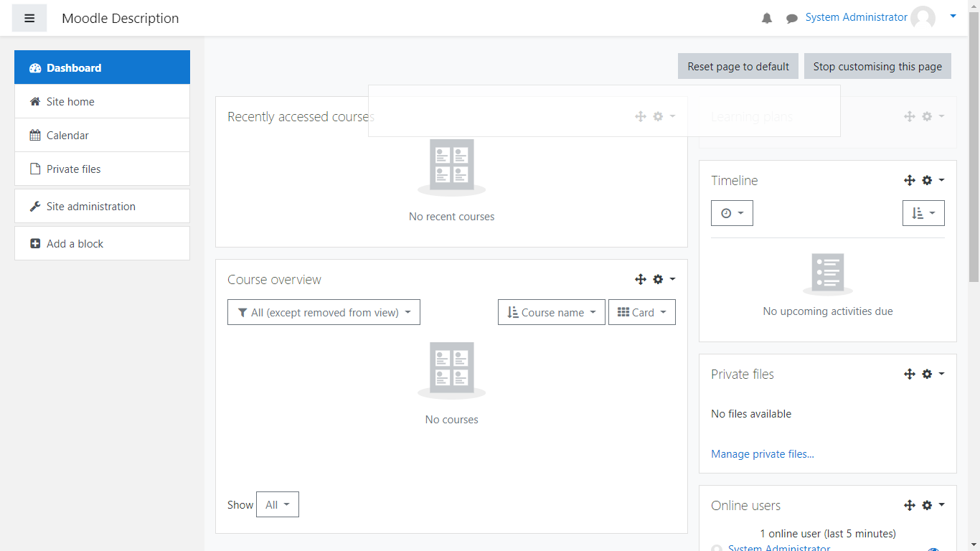The width and height of the screenshot is (980, 551).
Task: Click the Private files move icon
Action: [x=910, y=374]
